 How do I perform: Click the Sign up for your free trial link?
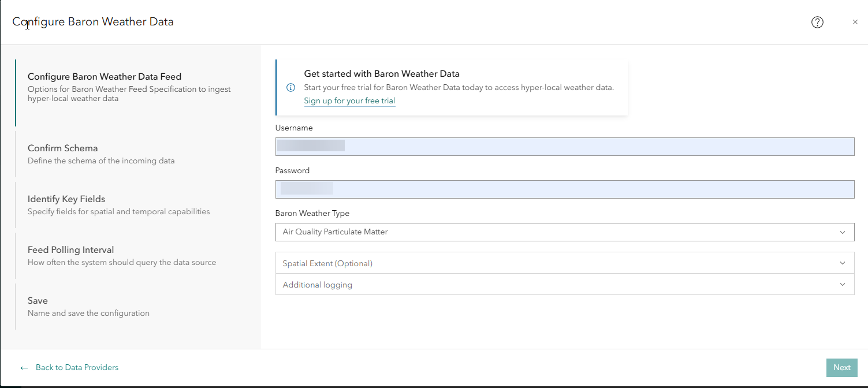(349, 101)
